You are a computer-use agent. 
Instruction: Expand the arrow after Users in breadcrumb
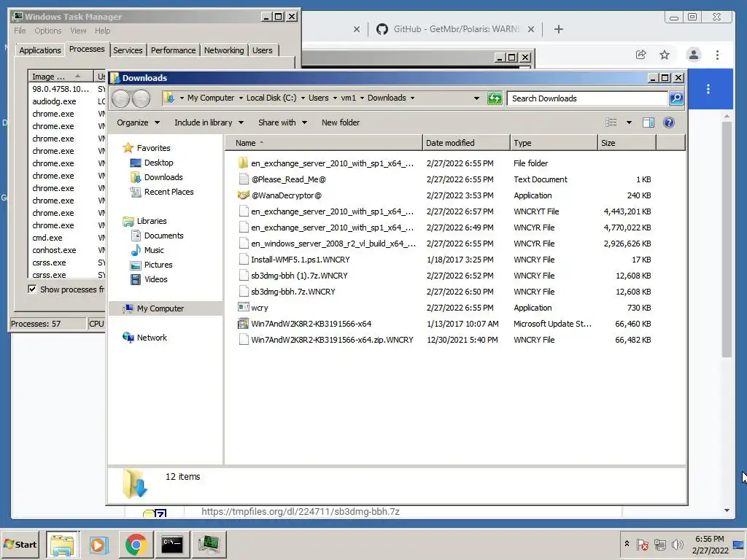point(335,98)
